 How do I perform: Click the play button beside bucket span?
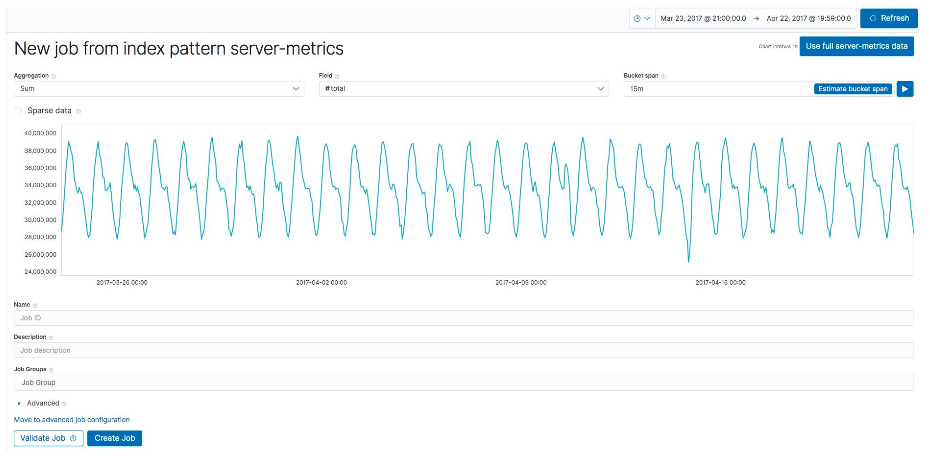pos(905,89)
